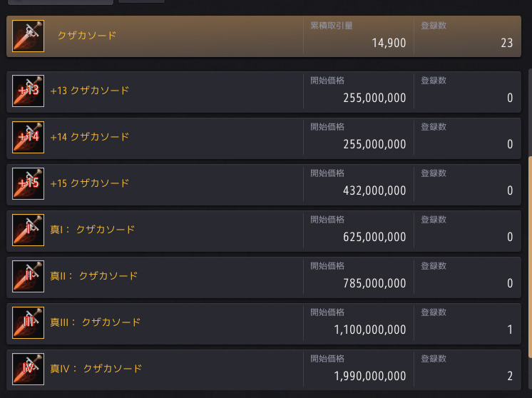Click the 255,000,000 price of +13 sword
Viewport: 532px width, 398px height.
(x=374, y=98)
